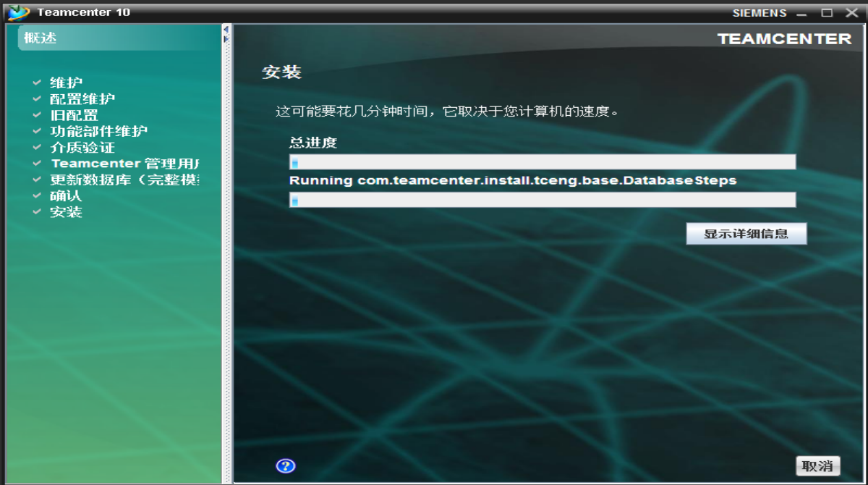The height and width of the screenshot is (485, 868).
Task: Toggle the checkmark next to 旧配置
Action: [35, 114]
